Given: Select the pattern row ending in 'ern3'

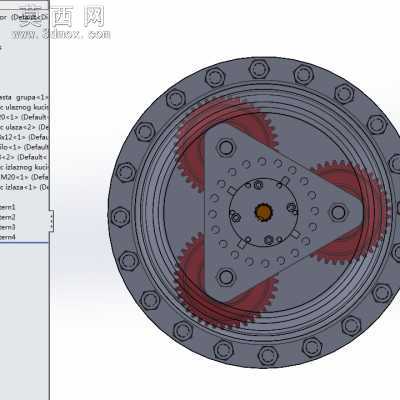Looking at the screenshot, I should click(x=8, y=227).
